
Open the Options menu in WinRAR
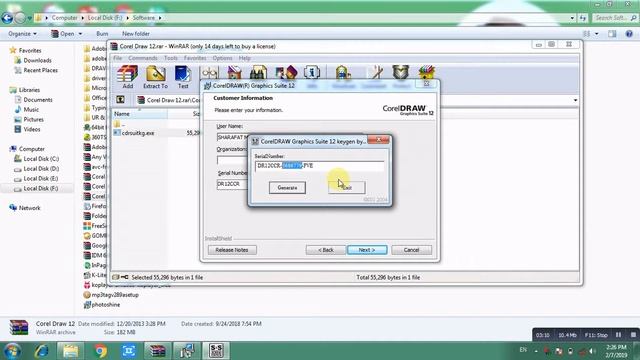[x=222, y=58]
